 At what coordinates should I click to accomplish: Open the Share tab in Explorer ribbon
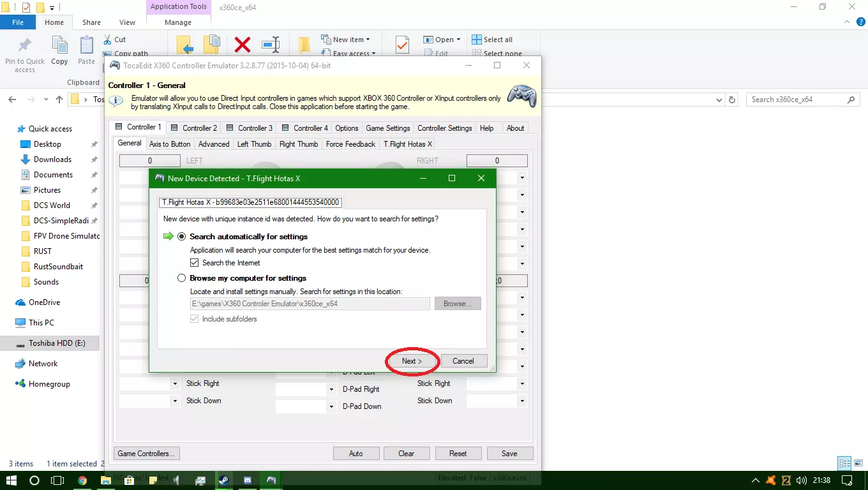[x=91, y=22]
